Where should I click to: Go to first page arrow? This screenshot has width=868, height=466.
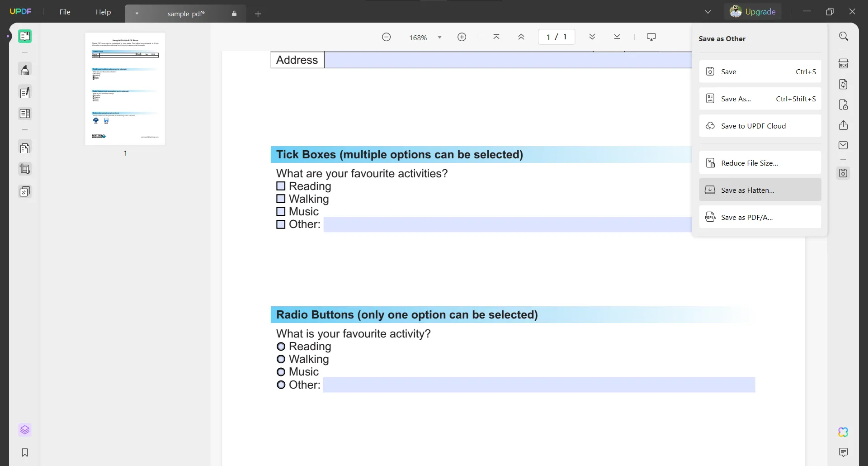[x=496, y=37]
